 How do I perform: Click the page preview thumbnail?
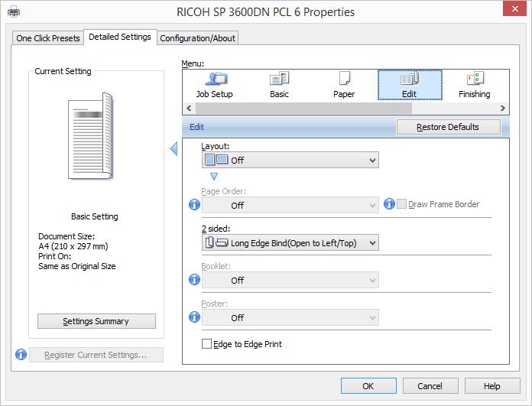click(x=91, y=136)
